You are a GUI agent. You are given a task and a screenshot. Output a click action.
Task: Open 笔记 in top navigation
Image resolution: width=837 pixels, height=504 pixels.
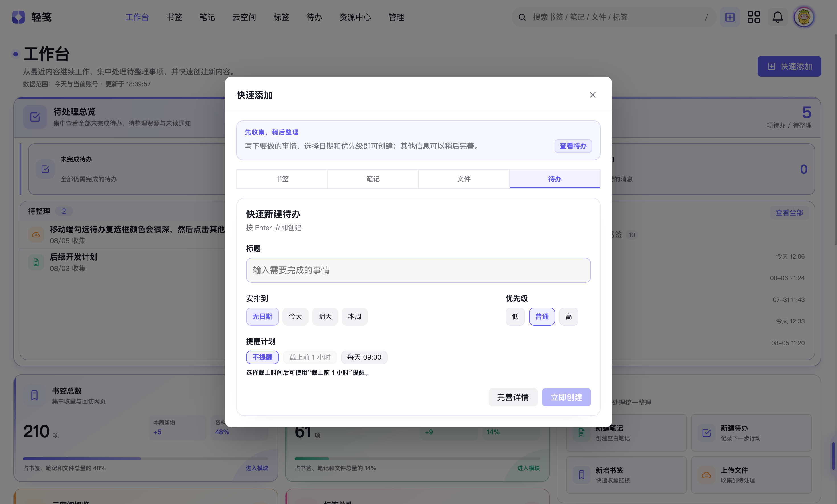pos(207,17)
